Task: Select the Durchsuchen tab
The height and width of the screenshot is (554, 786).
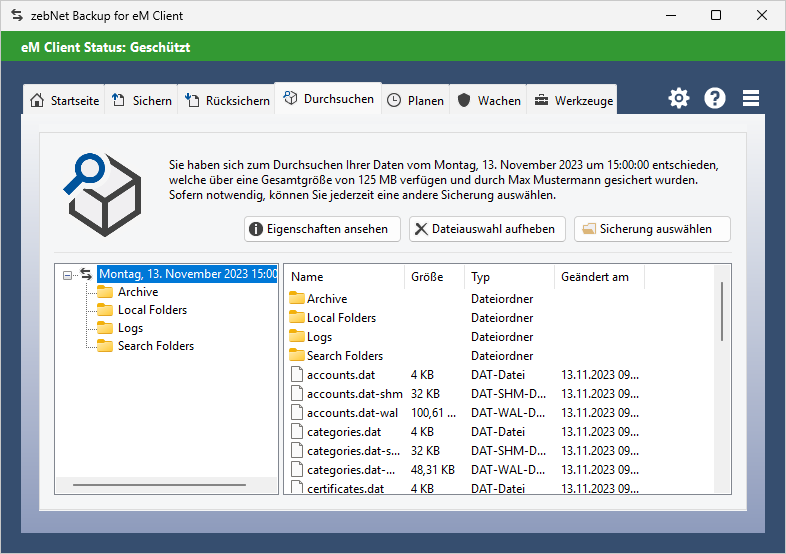Action: [x=328, y=99]
